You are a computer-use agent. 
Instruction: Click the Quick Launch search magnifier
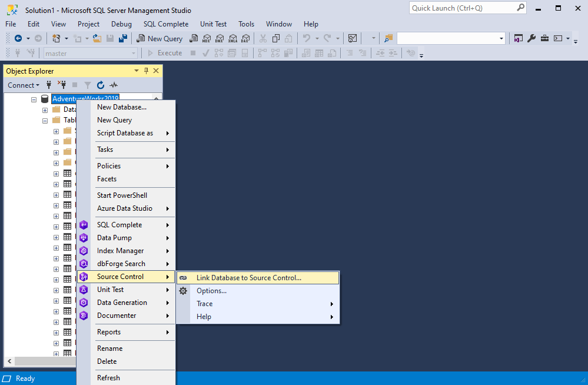click(x=520, y=8)
